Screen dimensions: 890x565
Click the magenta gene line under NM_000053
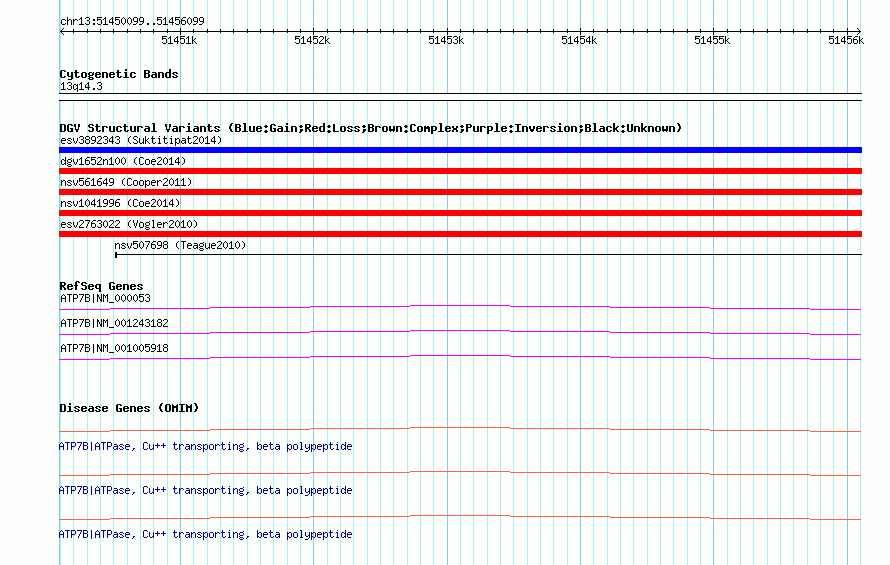point(460,307)
